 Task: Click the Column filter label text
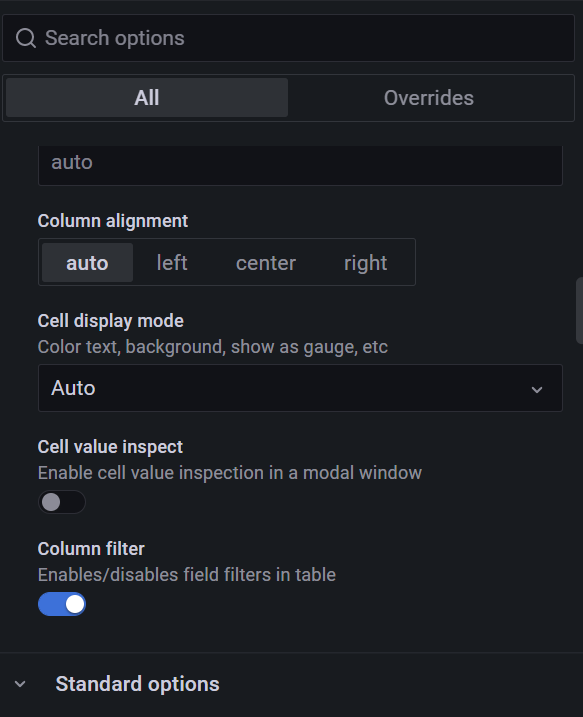(x=91, y=549)
